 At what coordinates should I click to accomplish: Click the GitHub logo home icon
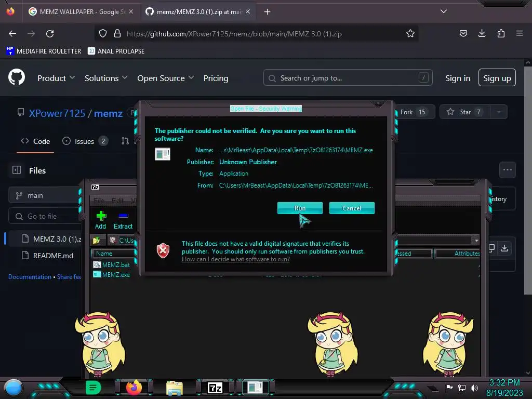coord(17,77)
